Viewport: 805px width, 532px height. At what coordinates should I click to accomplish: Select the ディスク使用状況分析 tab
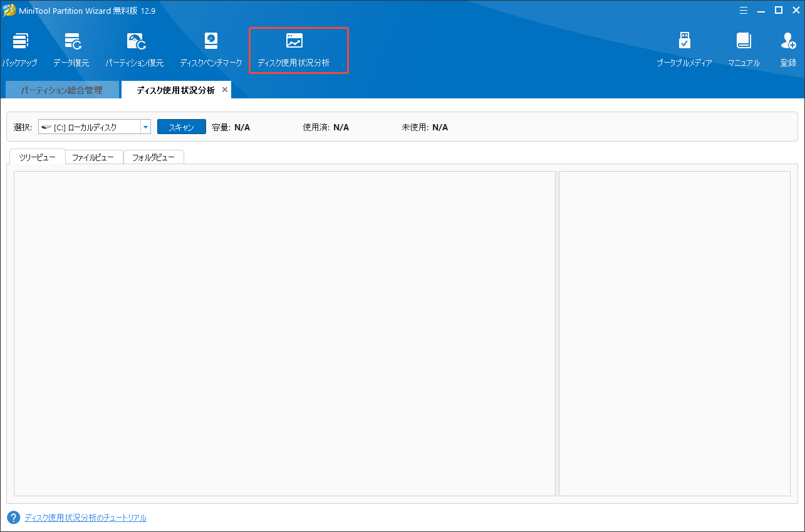pyautogui.click(x=175, y=90)
